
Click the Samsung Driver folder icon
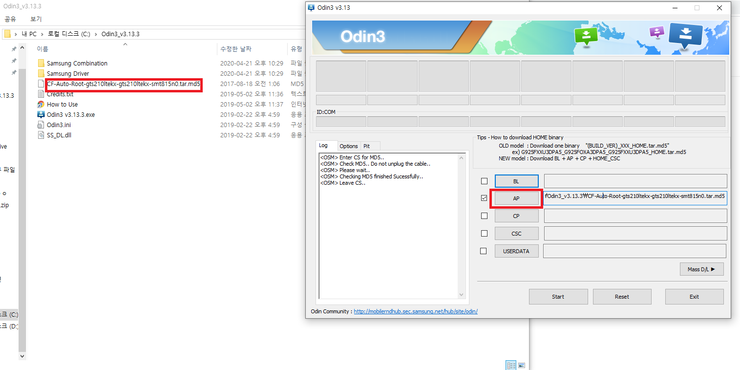41,74
